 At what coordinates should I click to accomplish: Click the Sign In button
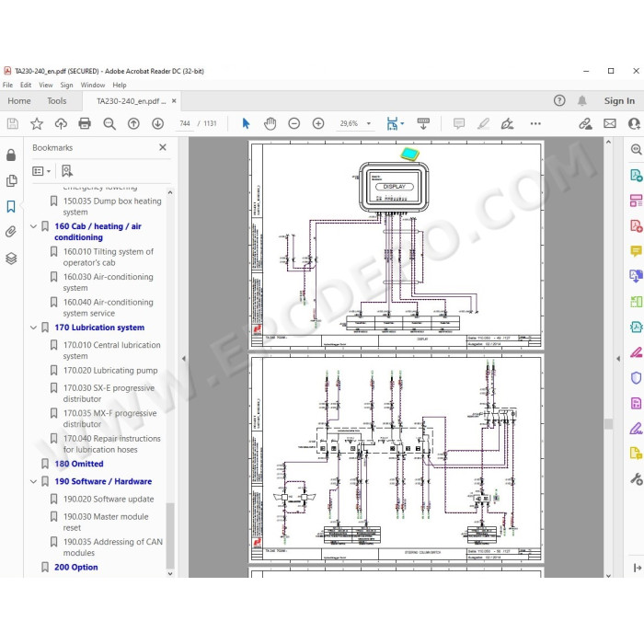point(619,100)
